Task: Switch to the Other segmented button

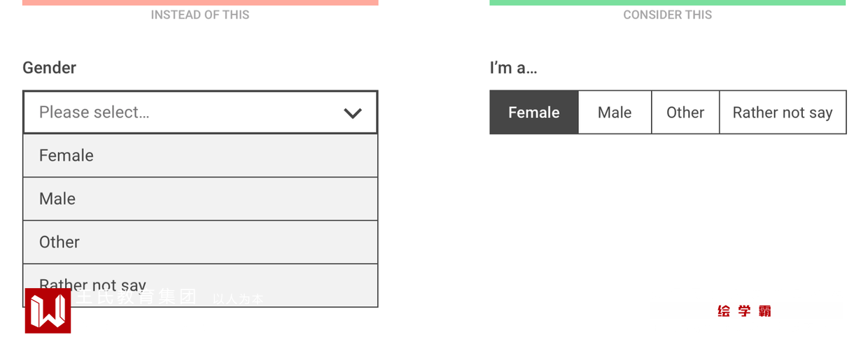Action: pos(685,113)
